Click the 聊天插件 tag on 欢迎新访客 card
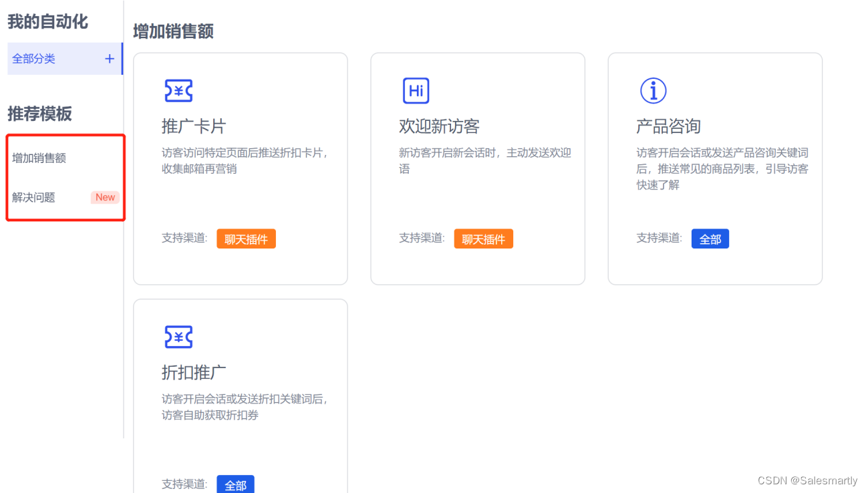This screenshot has height=493, width=868. pyautogui.click(x=483, y=239)
